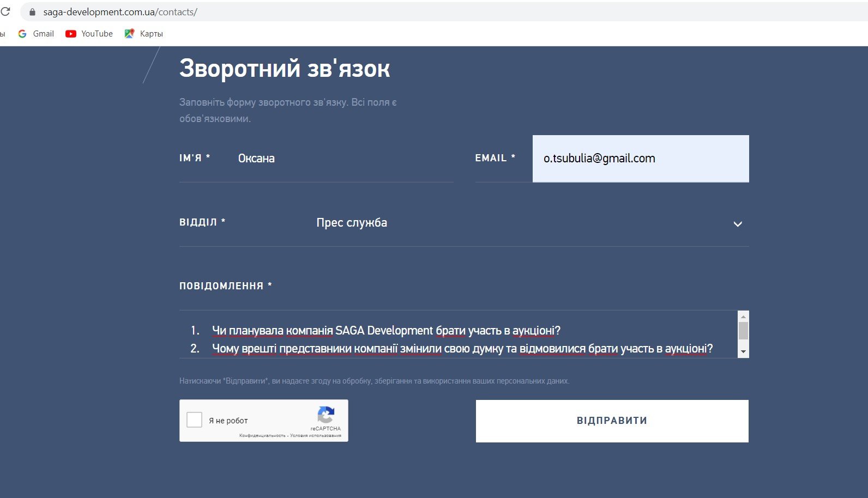Screen dimensions: 868x498
Task: Open the YouTube bookmark
Action: 89,34
